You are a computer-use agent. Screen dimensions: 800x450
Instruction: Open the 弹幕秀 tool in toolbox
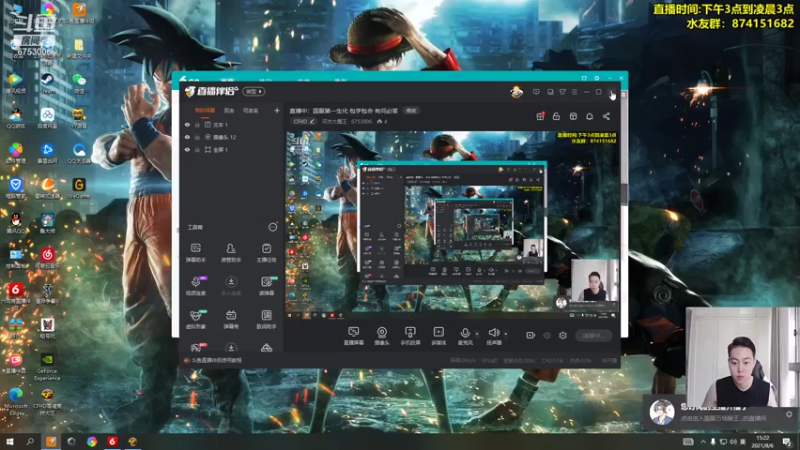231,319
